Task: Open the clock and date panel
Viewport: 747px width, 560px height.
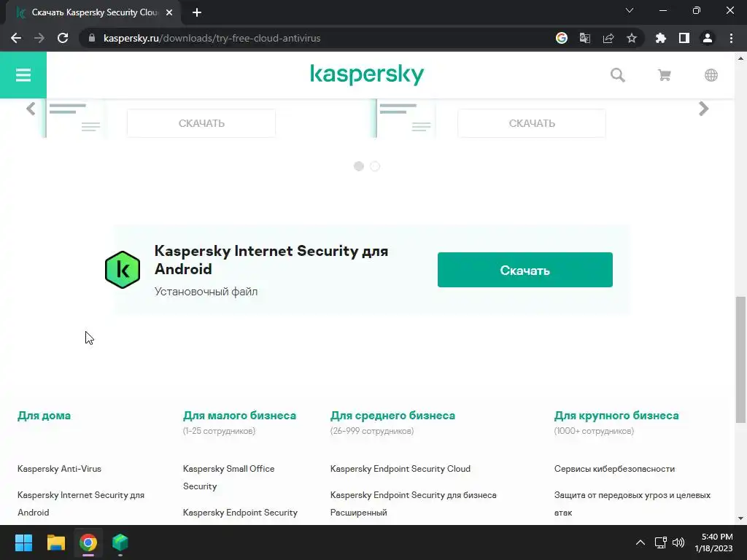Action: 713,542
